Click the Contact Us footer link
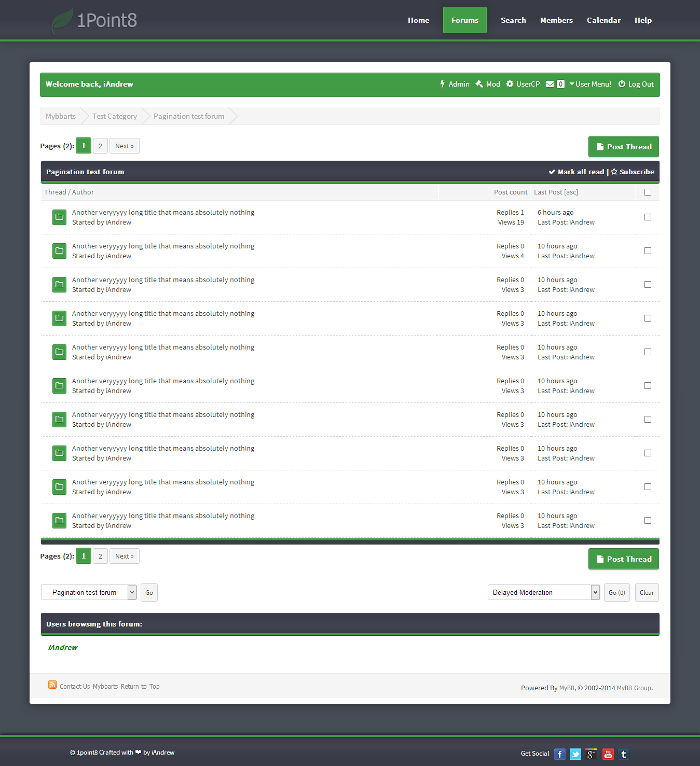Screen dimensions: 700x766 point(75,686)
